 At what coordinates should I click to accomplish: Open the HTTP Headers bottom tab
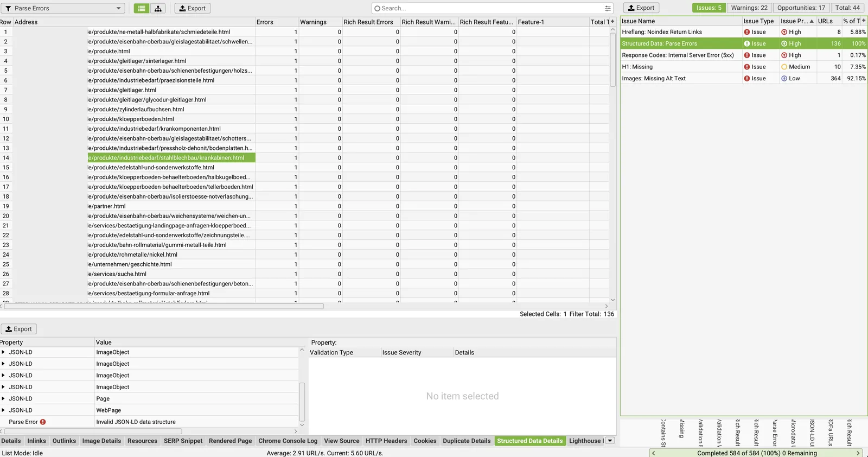[386, 441]
